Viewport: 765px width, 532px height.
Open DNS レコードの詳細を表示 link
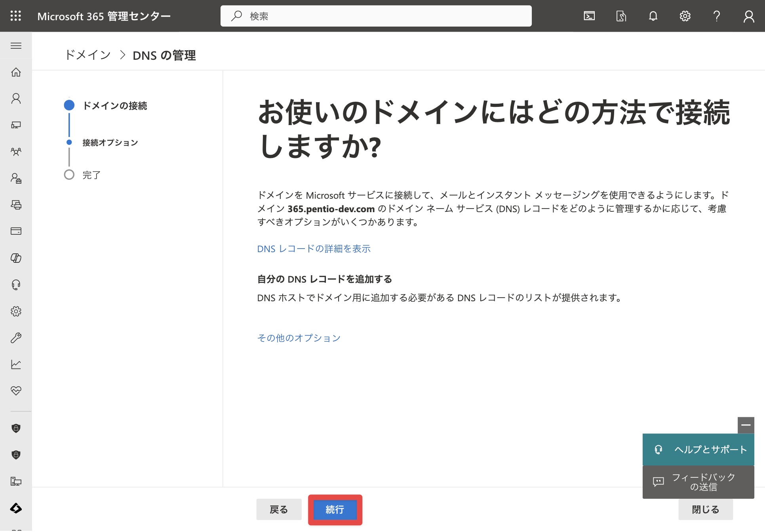pos(314,249)
